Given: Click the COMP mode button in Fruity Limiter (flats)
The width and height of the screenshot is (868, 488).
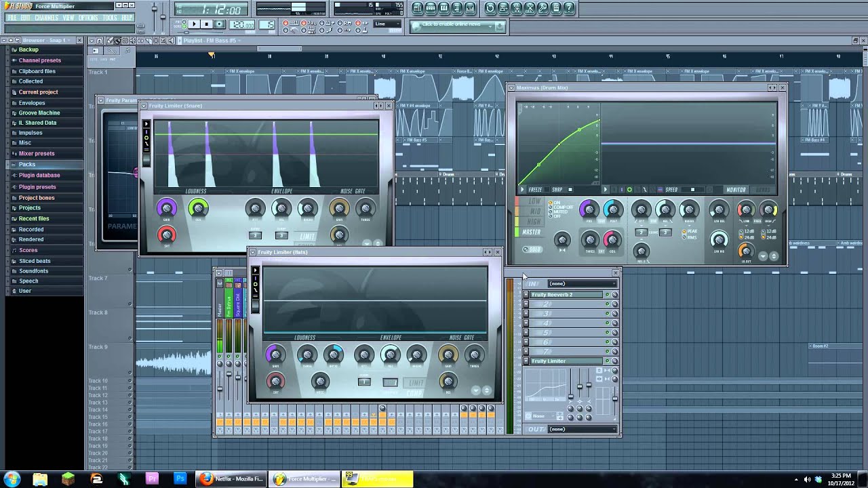Looking at the screenshot, I should pos(415,392).
